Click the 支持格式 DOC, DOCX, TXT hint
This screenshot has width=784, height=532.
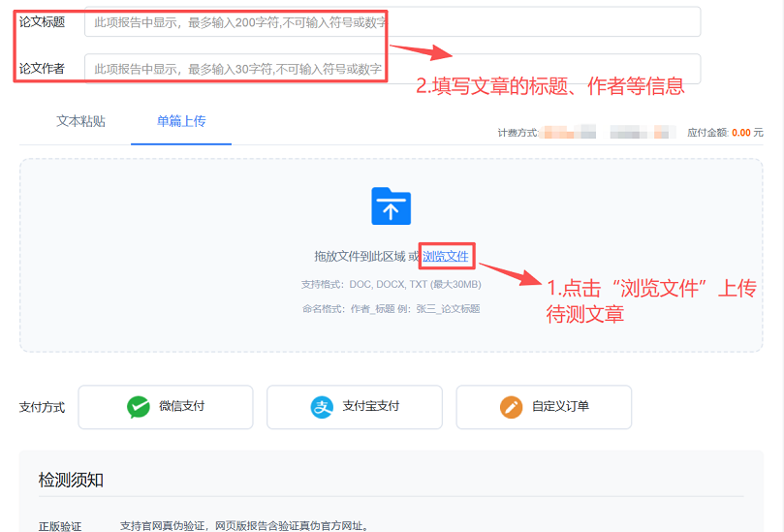[392, 285]
